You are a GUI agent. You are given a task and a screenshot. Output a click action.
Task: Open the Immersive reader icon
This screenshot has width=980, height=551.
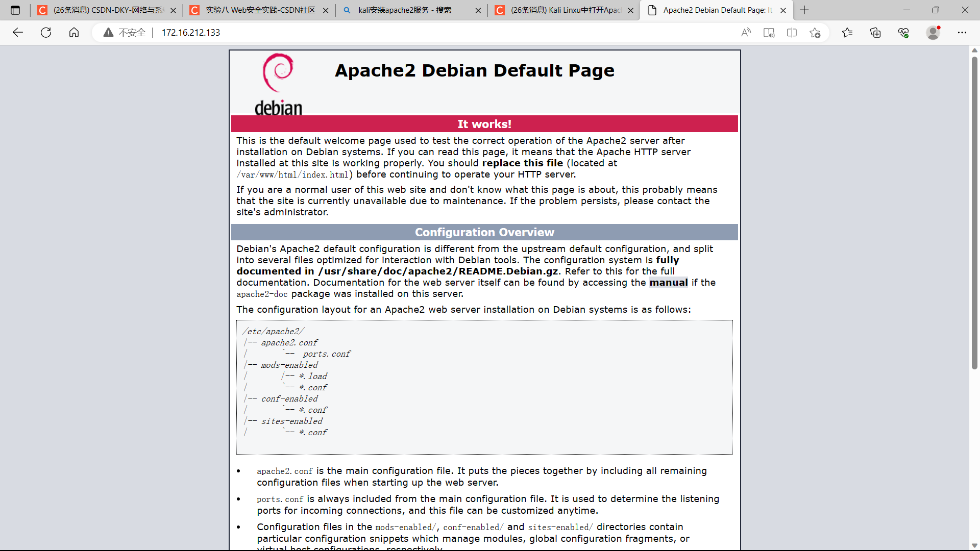[x=769, y=33]
